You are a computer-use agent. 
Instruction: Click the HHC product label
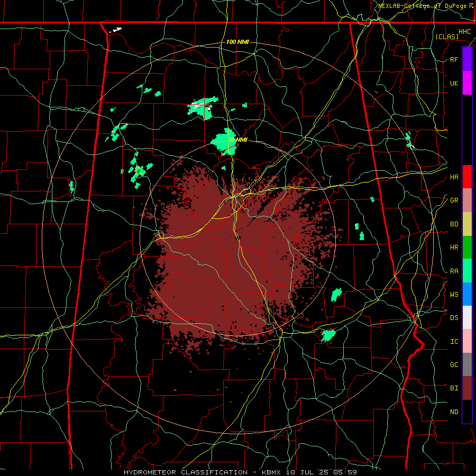point(464,32)
